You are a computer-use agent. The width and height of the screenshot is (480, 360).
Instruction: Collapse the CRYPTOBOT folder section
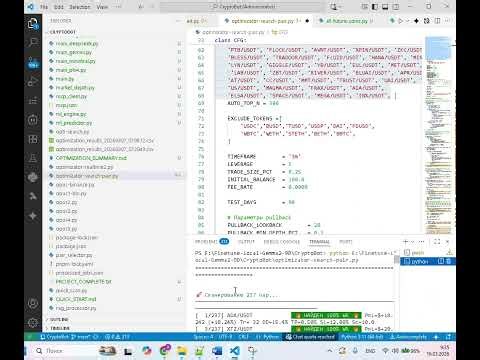pos(62,32)
